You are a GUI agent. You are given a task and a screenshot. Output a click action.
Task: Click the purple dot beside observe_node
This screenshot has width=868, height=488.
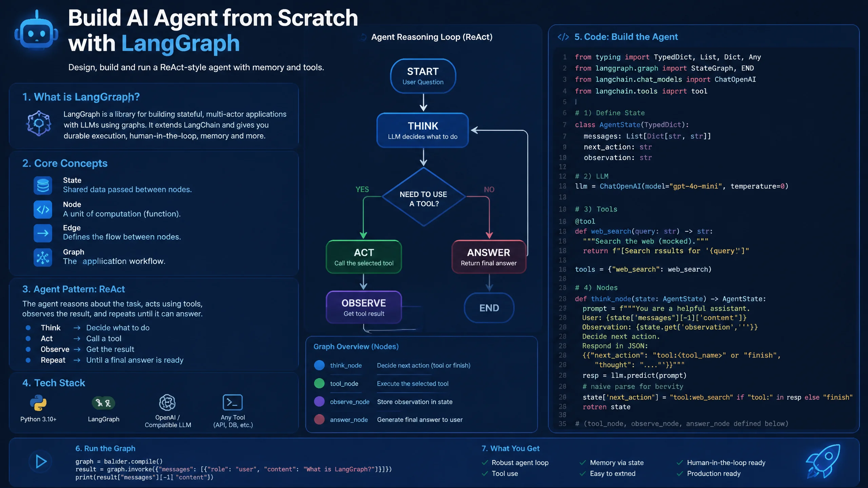pyautogui.click(x=319, y=402)
